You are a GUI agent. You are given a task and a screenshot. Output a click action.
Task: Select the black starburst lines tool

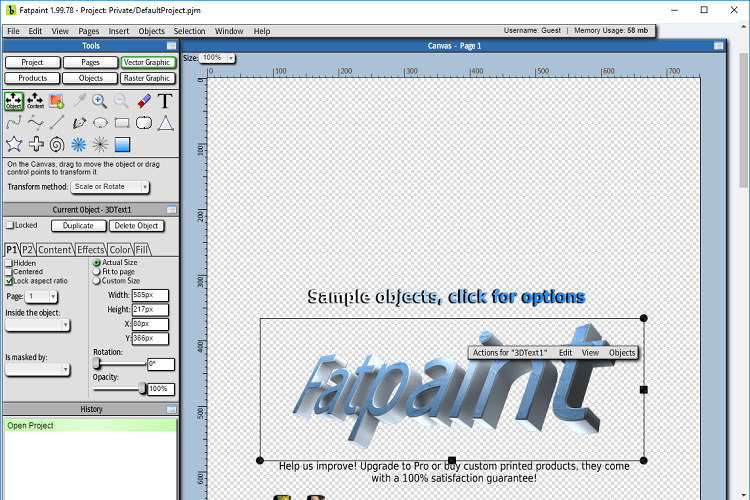pyautogui.click(x=100, y=144)
